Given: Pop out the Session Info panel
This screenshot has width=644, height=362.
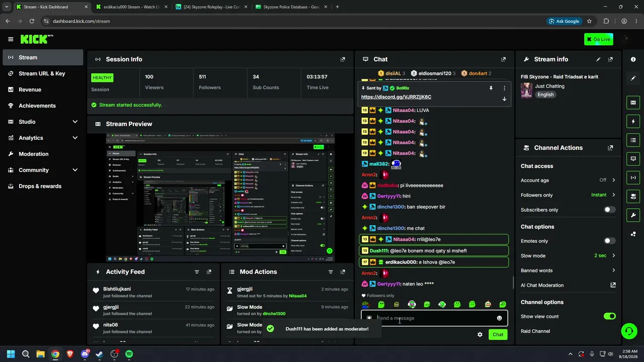Looking at the screenshot, I should (343, 59).
